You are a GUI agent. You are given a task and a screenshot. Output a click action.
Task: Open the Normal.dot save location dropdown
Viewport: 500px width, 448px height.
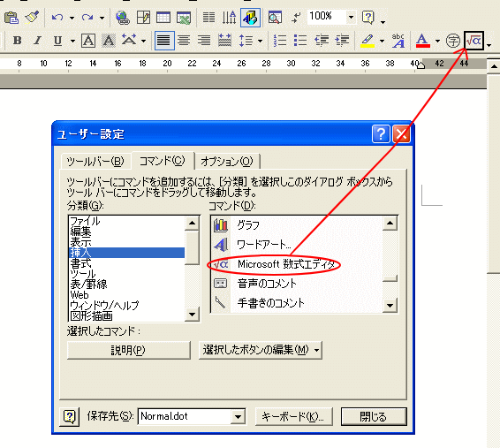(x=238, y=416)
